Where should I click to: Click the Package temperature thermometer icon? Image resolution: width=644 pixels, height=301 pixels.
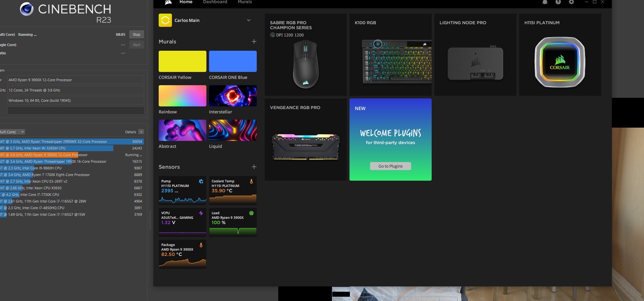[x=201, y=245]
